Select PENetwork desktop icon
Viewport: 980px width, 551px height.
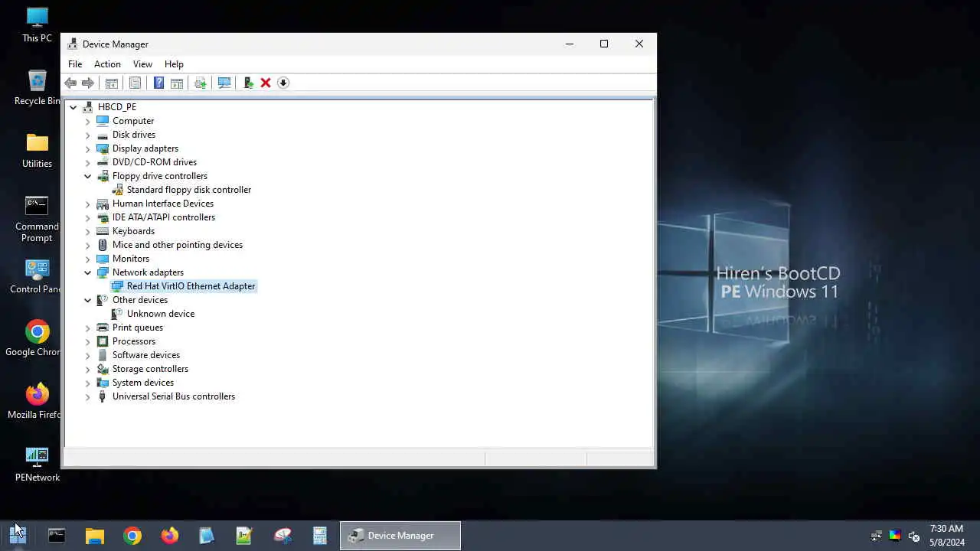pyautogui.click(x=37, y=464)
